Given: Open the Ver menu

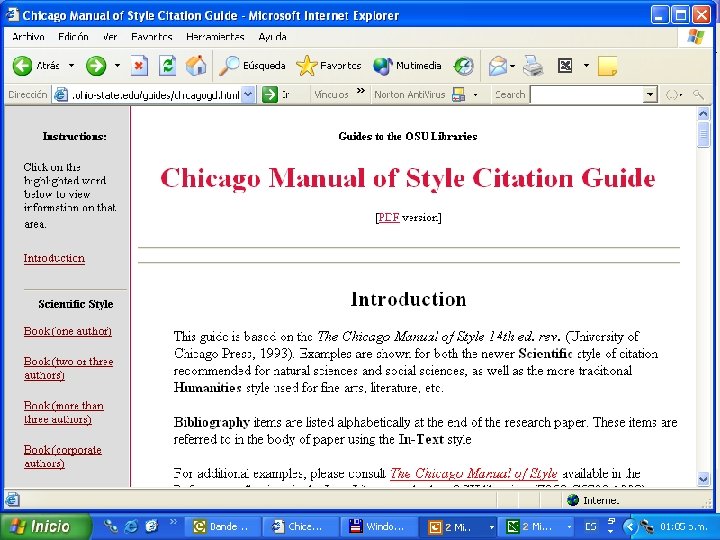Looking at the screenshot, I should pyautogui.click(x=110, y=37).
